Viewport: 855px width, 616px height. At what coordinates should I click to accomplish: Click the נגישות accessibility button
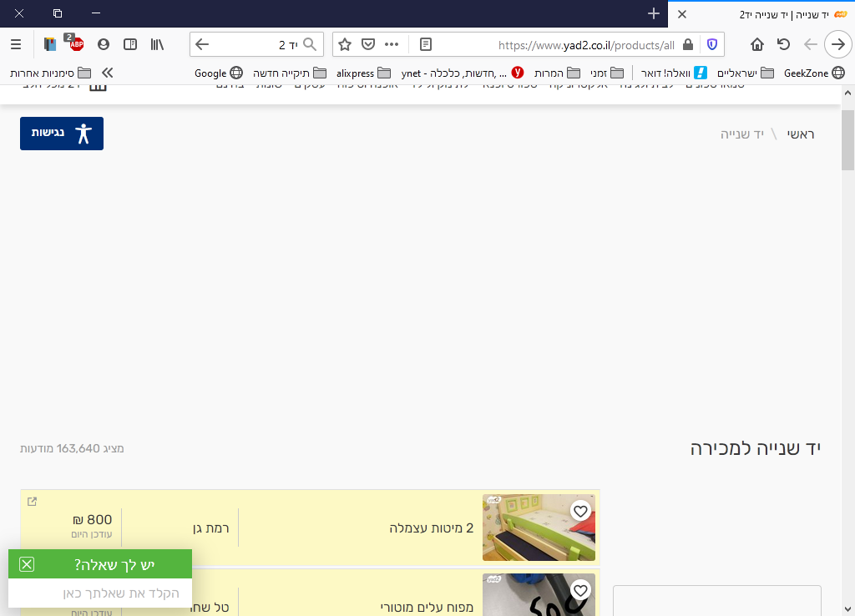click(62, 134)
